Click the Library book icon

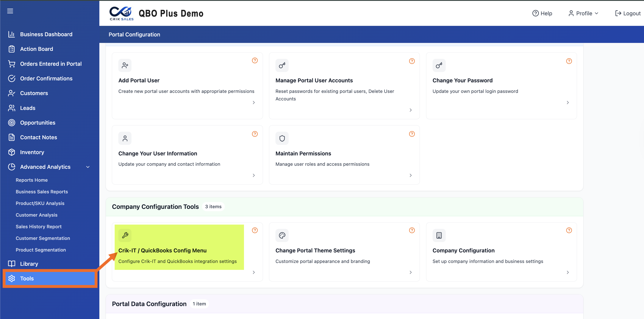[11, 264]
